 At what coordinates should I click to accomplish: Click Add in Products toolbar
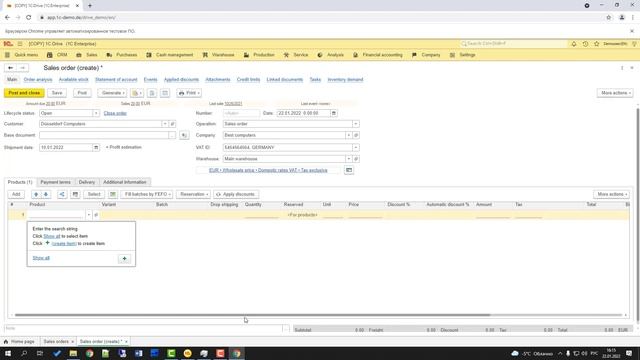tap(16, 194)
